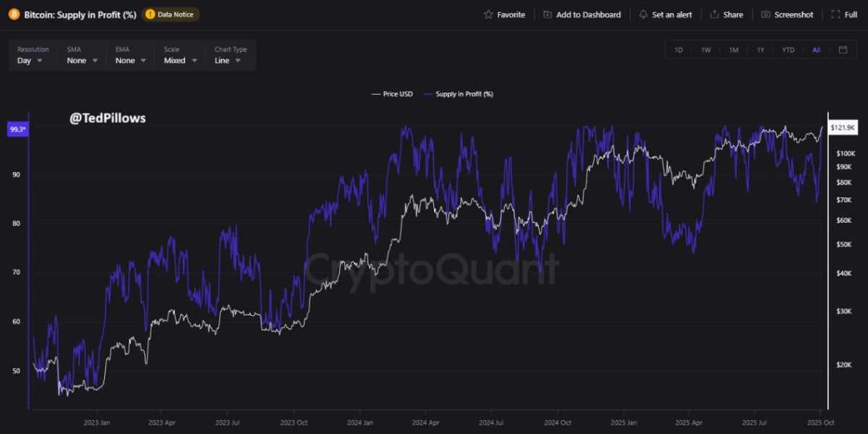Screen dimensions: 868x434
Task: Open the Scale Mixed dropdown
Action: tap(180, 56)
